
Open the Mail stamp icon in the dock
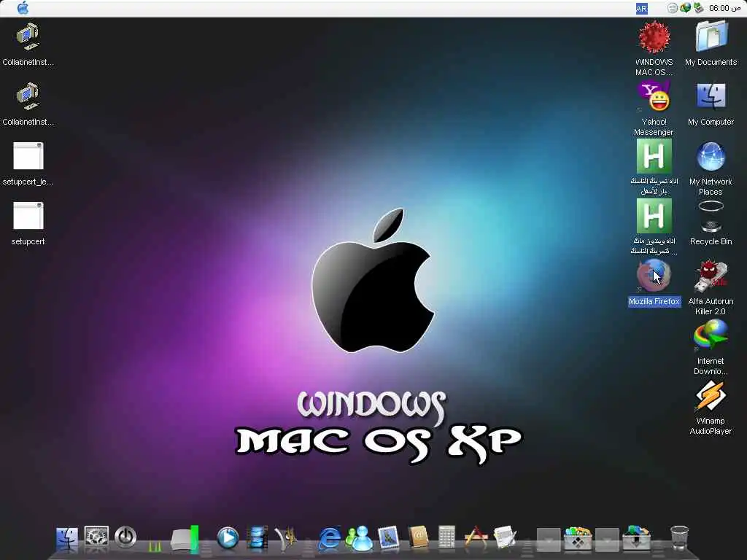(x=388, y=538)
